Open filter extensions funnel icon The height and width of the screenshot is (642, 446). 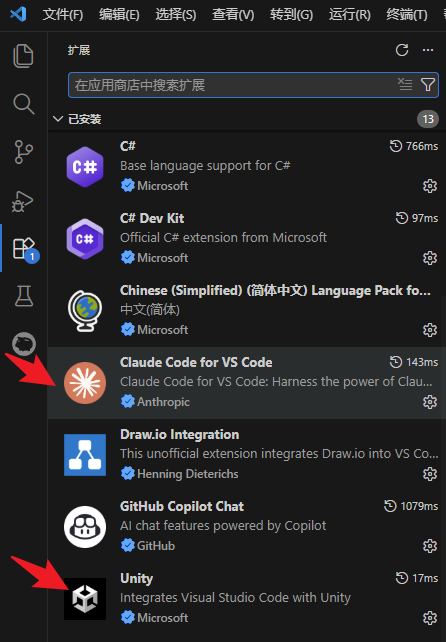pyautogui.click(x=428, y=85)
